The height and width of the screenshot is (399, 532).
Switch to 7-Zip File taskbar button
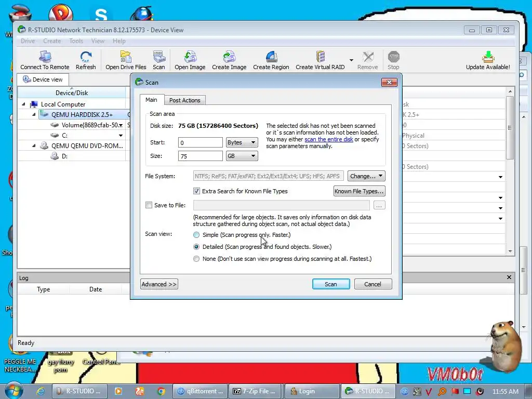[256, 391]
